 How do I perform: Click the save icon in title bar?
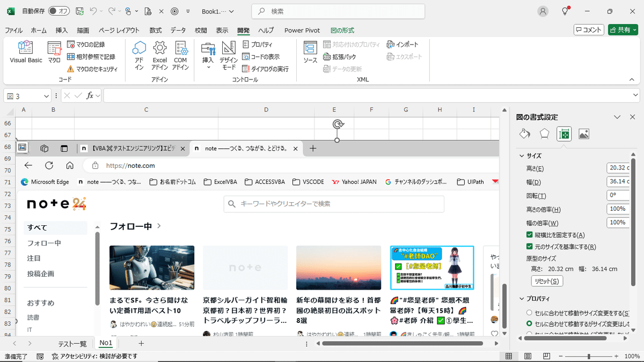[x=79, y=11]
